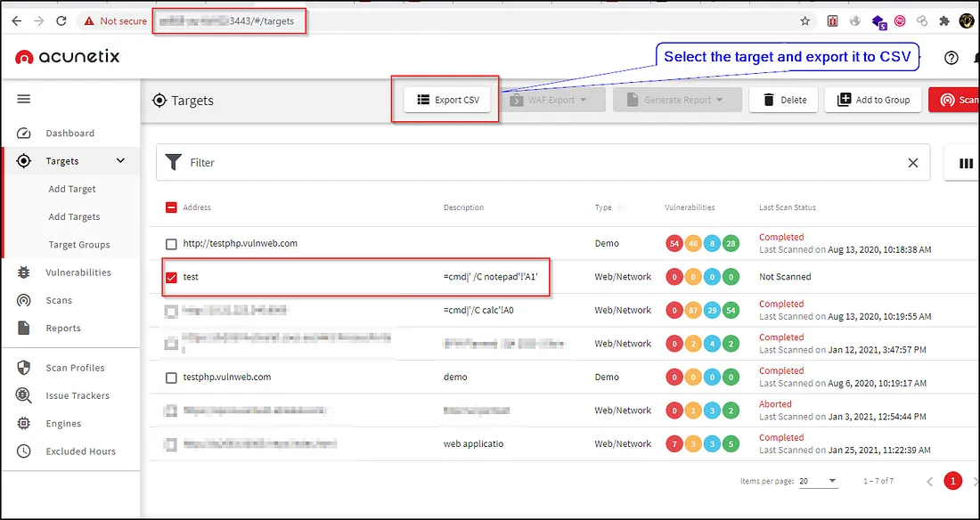Open the Acunetix help question mark icon
This screenshot has width=980, height=520.
[951, 58]
